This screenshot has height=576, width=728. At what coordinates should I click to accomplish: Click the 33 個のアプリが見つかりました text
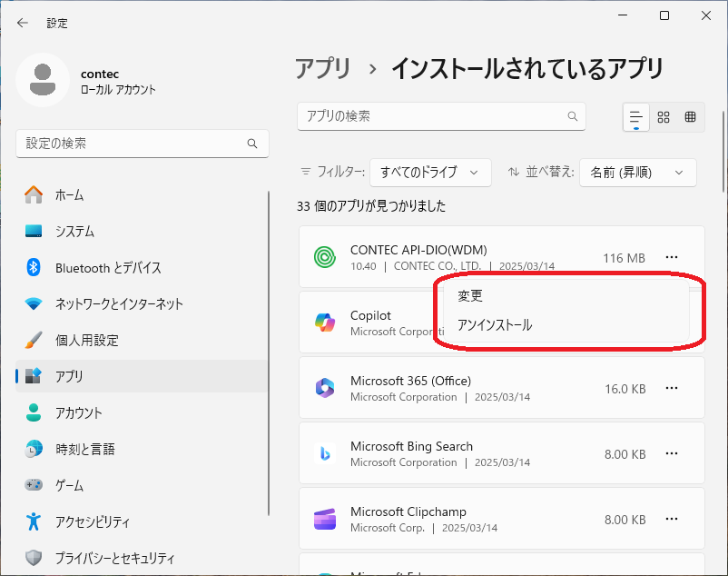point(371,206)
